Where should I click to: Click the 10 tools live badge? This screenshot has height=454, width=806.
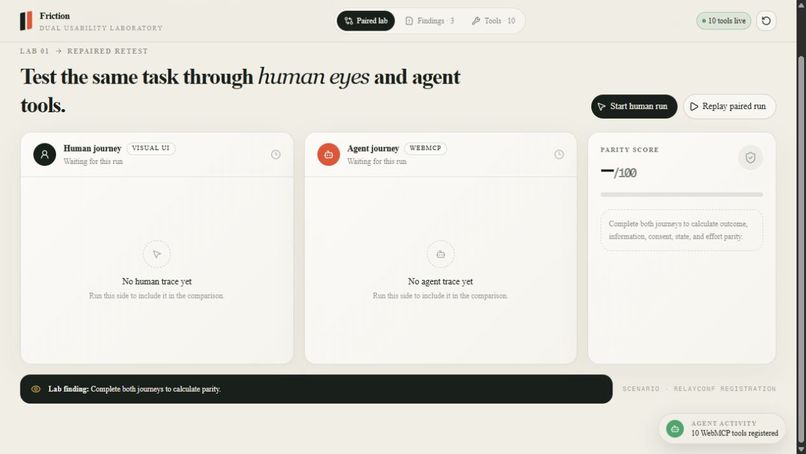pyautogui.click(x=724, y=21)
